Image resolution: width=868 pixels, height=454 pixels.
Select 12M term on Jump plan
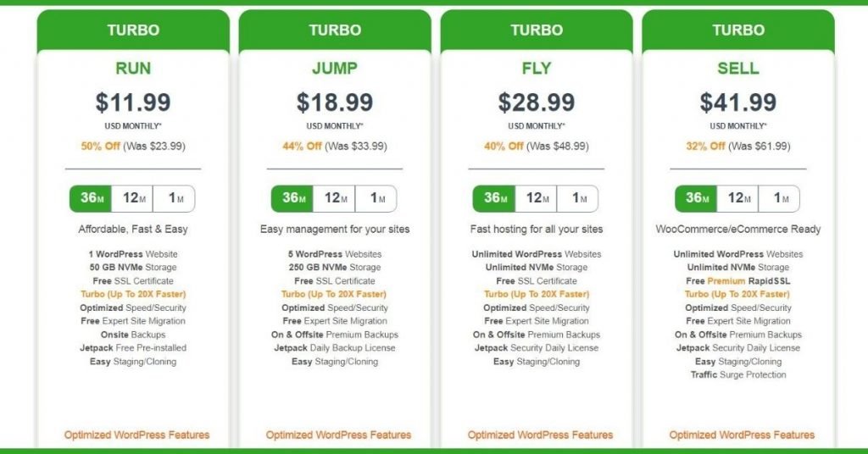(x=334, y=198)
